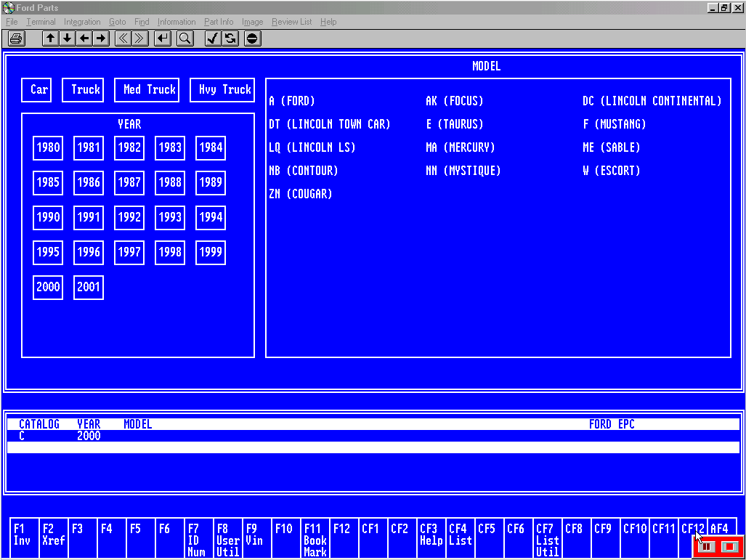Select model F (MUSTANG)
The height and width of the screenshot is (560, 746).
(x=615, y=124)
